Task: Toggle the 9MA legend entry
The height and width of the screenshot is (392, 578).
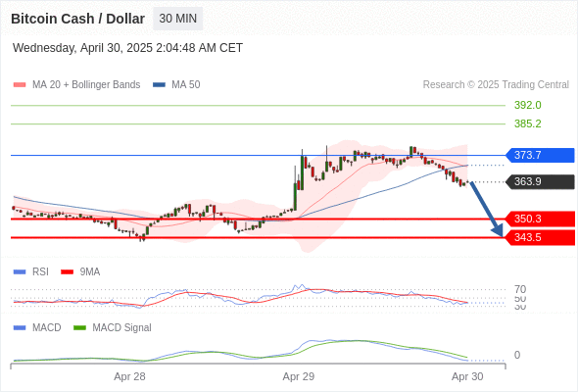Action: click(x=80, y=271)
